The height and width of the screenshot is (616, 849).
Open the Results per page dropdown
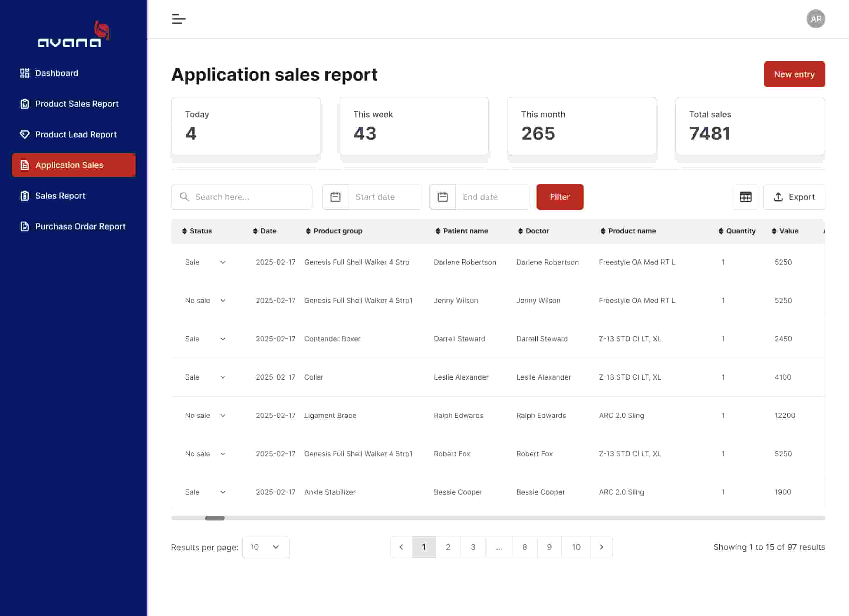pyautogui.click(x=265, y=547)
